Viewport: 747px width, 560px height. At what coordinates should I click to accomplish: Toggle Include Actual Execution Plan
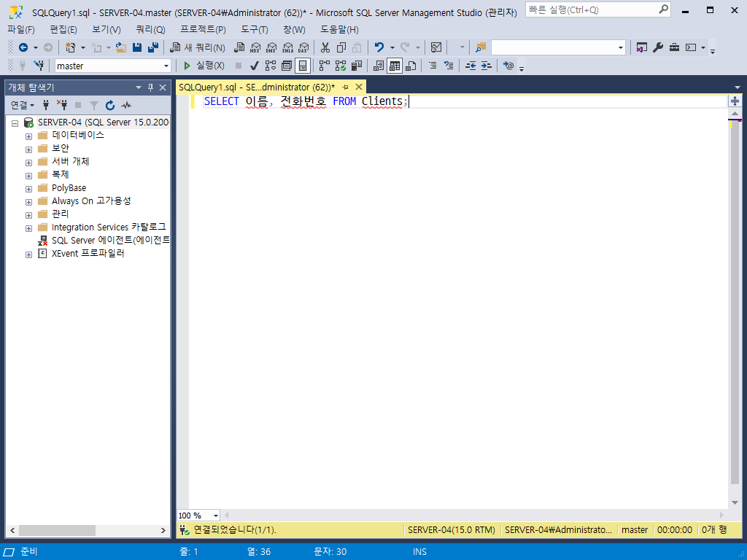pyautogui.click(x=325, y=66)
